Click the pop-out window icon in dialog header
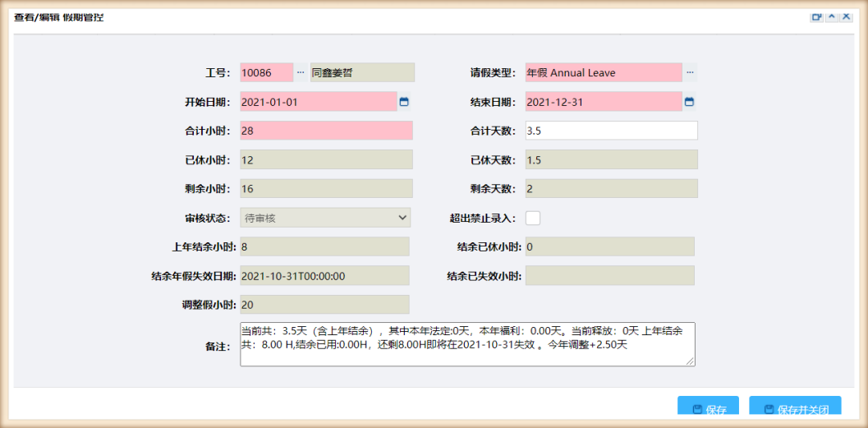The height and width of the screenshot is (428, 868). (x=816, y=16)
